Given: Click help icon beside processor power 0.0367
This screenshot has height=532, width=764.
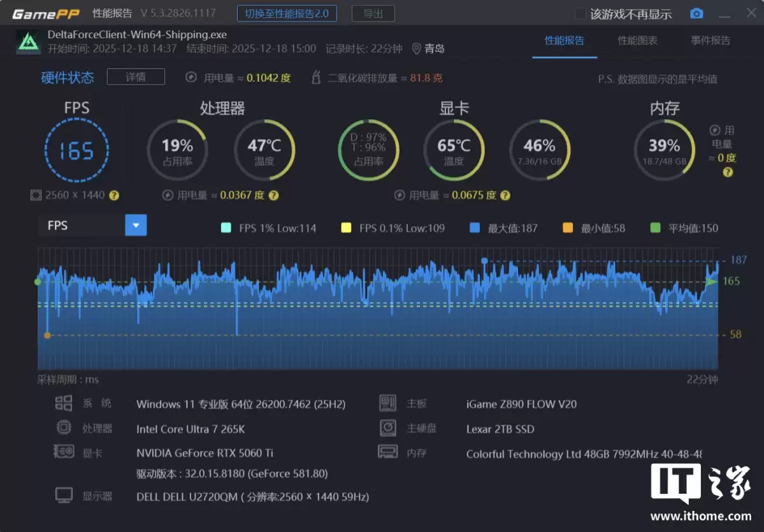Looking at the screenshot, I should click(273, 196).
